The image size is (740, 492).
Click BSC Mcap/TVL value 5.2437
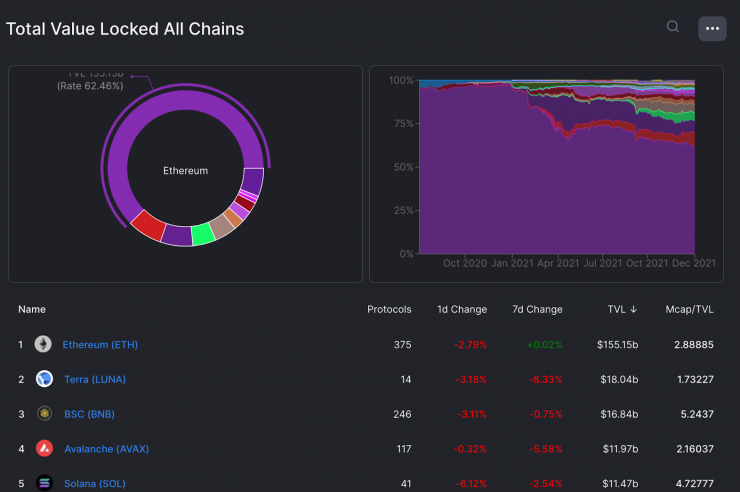(x=697, y=414)
